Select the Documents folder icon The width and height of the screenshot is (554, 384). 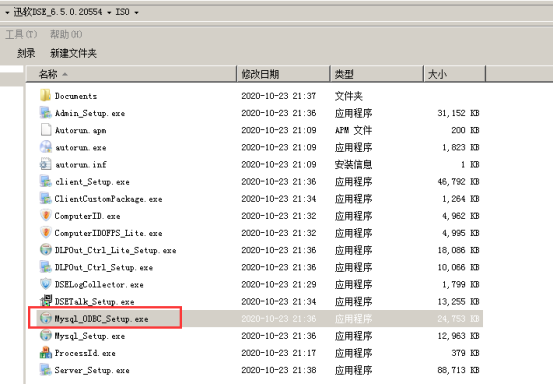[x=45, y=95]
